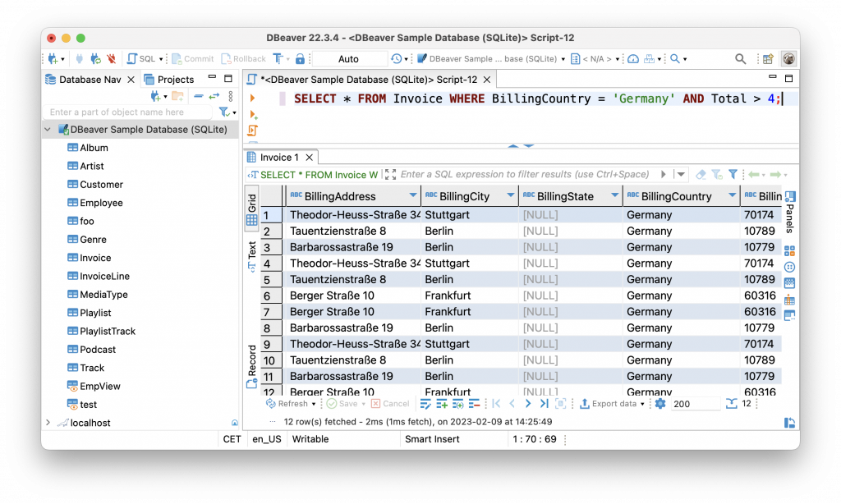Open the SQL button dropdown arrow
Image resolution: width=841 pixels, height=504 pixels.
[161, 59]
